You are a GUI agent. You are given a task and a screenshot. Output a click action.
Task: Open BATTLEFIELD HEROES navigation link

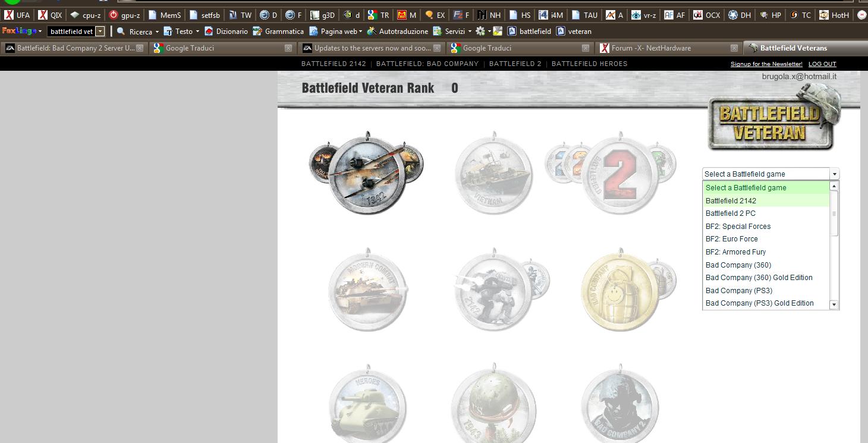(x=590, y=64)
